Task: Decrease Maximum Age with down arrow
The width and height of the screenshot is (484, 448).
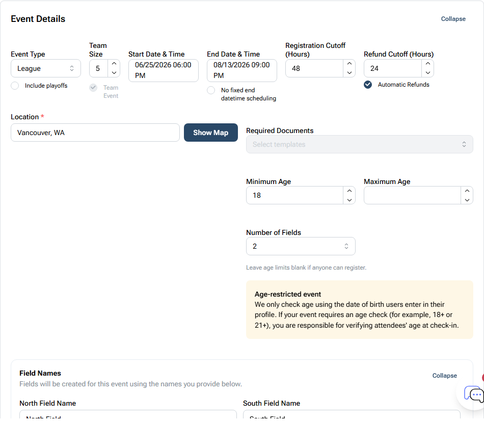Action: click(x=467, y=200)
